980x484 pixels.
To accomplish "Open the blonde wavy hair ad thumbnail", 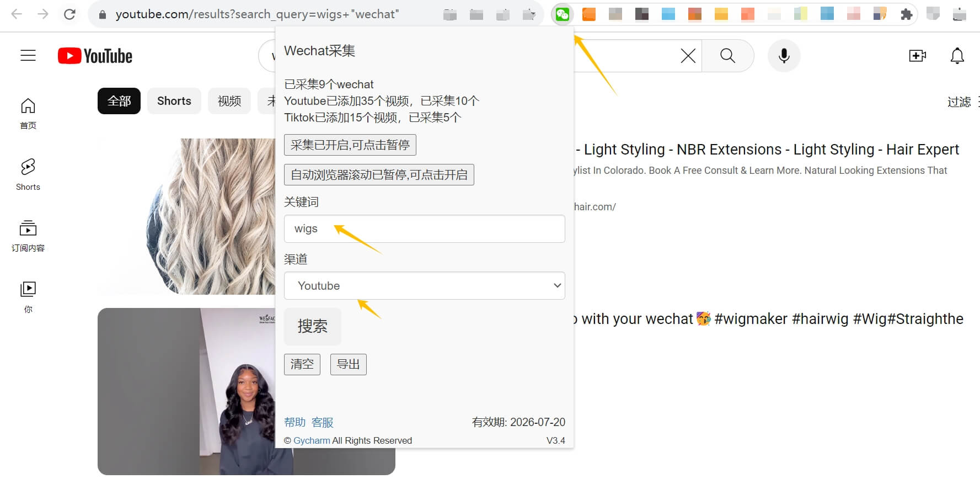I will 186,216.
